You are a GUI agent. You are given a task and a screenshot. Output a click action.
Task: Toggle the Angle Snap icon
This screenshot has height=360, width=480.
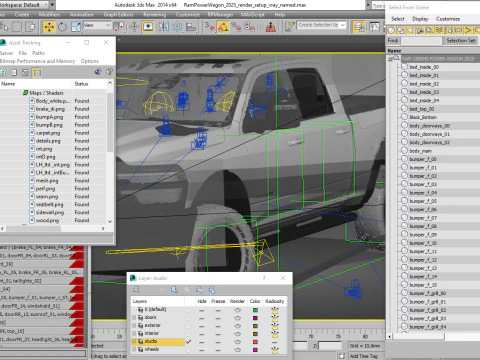tap(223, 27)
